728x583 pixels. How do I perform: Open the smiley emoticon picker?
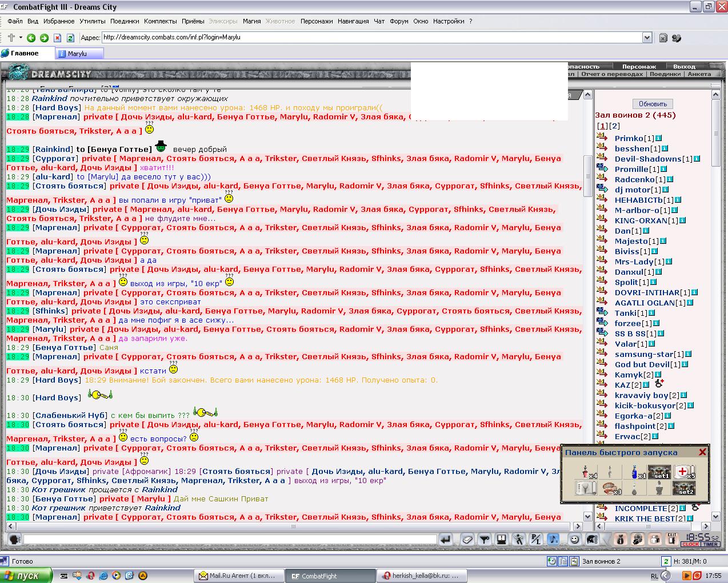574,539
